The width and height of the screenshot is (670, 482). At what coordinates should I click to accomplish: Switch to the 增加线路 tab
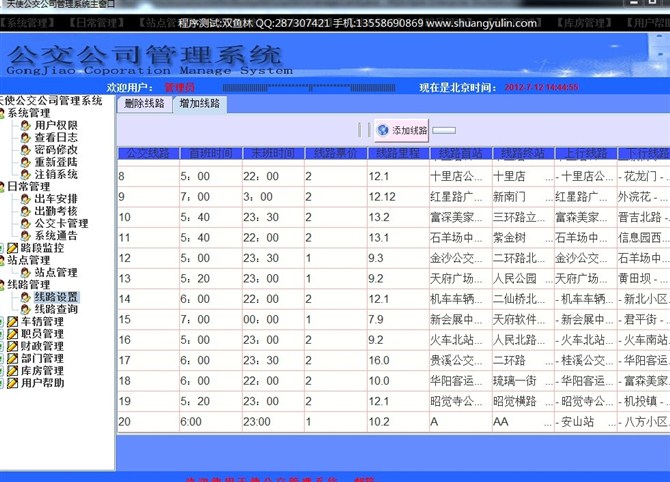coord(200,104)
